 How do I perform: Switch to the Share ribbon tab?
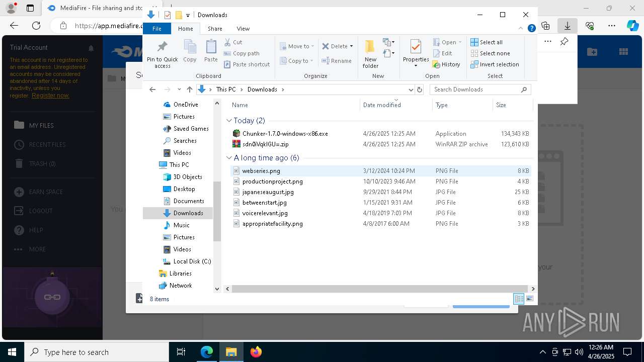tap(215, 29)
